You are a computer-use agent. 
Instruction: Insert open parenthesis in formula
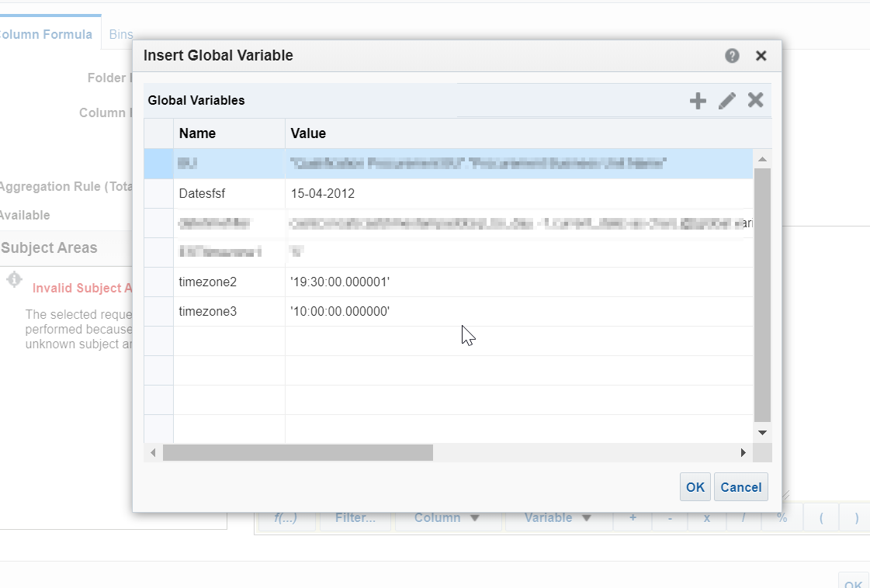(x=821, y=517)
